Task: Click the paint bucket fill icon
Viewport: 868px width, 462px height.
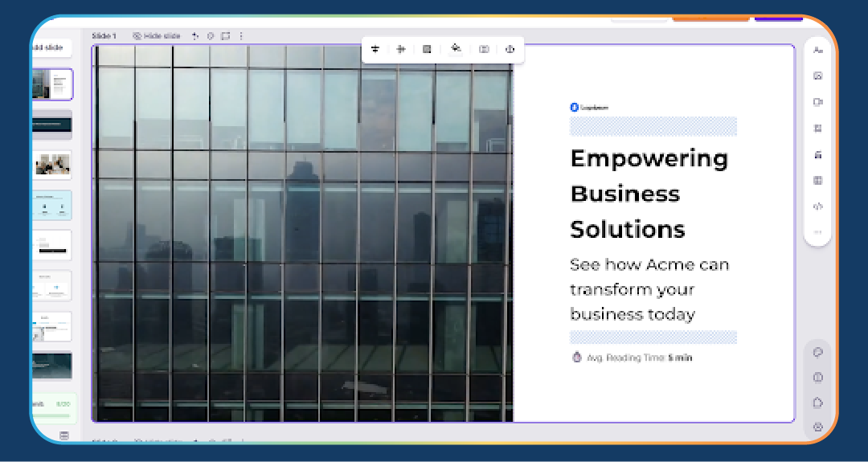Action: pos(456,49)
